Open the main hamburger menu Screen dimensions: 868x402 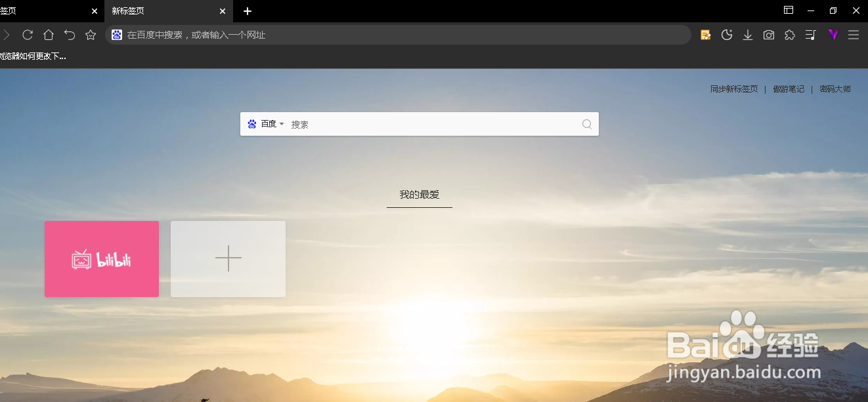[854, 35]
